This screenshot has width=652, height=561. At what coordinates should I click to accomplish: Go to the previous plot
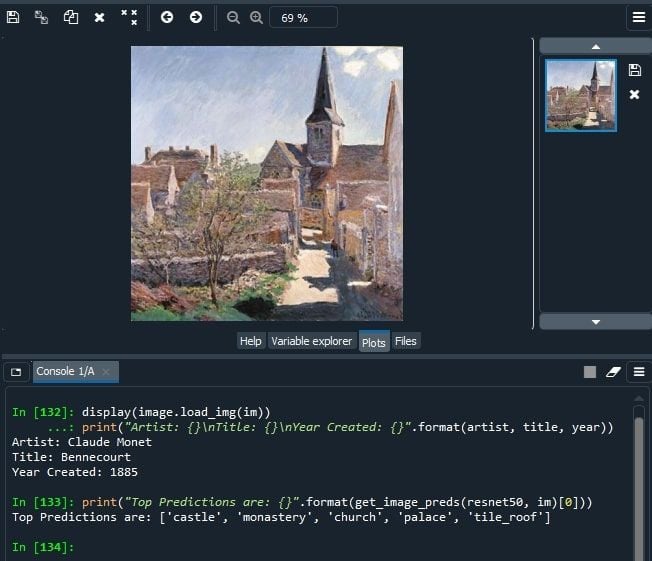[167, 17]
